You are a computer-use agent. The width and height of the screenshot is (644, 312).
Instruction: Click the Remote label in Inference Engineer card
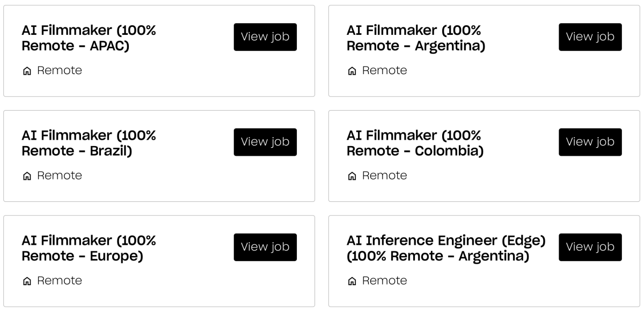384,281
